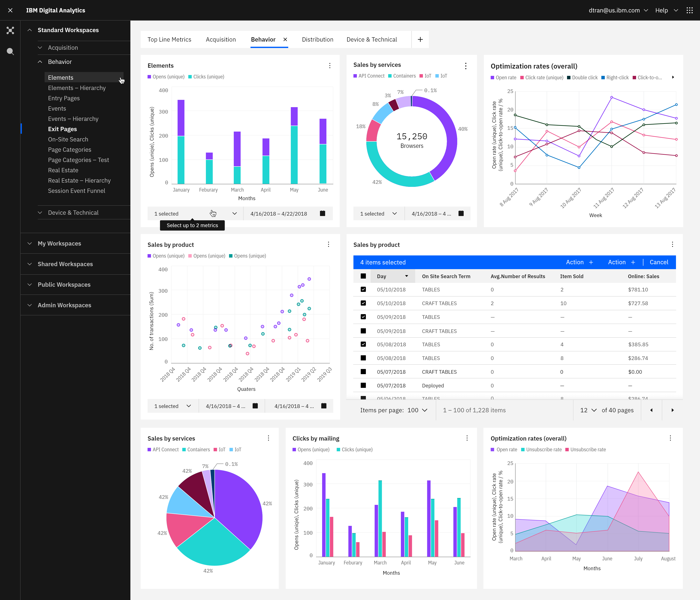
Task: Close the navigation menu with X icon
Action: 10,10
